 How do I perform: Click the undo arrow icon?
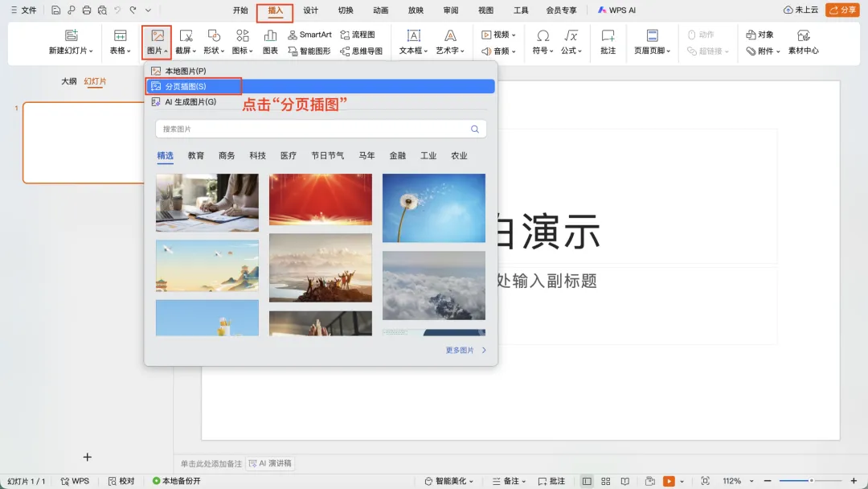pyautogui.click(x=117, y=10)
